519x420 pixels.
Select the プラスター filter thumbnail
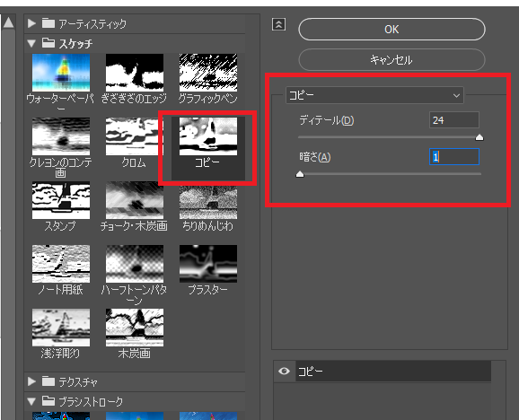(x=208, y=264)
